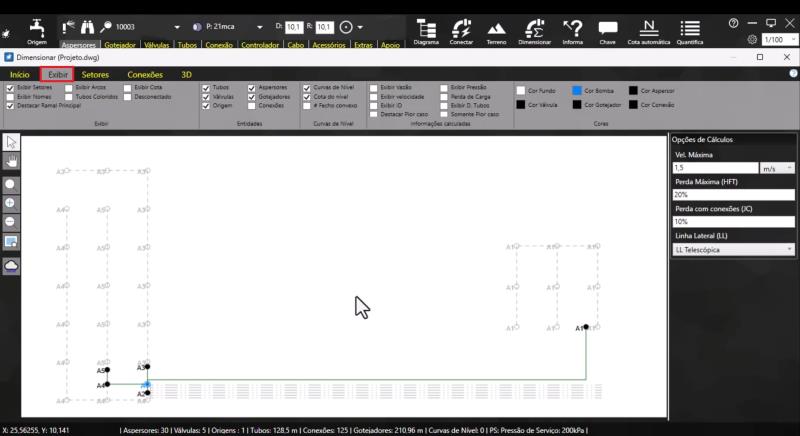
Task: Switch to the Setores tab
Action: coord(95,74)
